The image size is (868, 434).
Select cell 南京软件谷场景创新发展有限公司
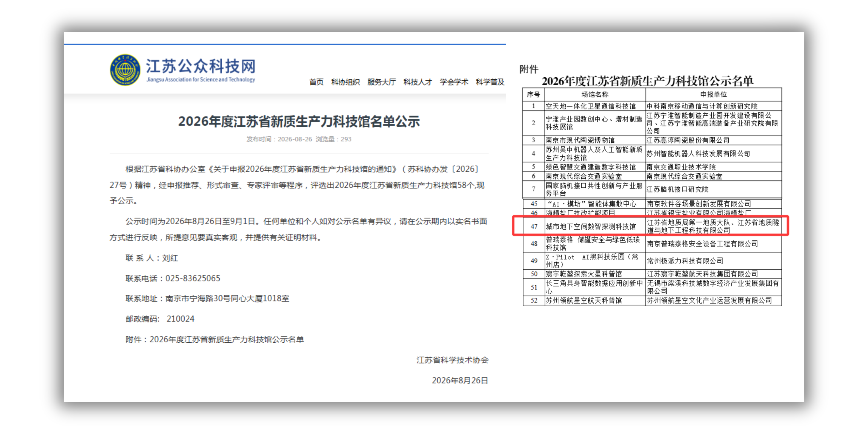(x=713, y=204)
